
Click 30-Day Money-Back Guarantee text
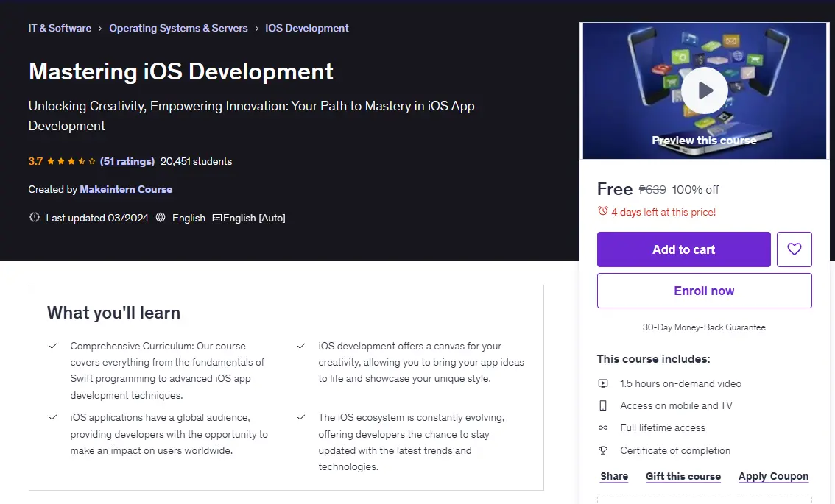[704, 327]
